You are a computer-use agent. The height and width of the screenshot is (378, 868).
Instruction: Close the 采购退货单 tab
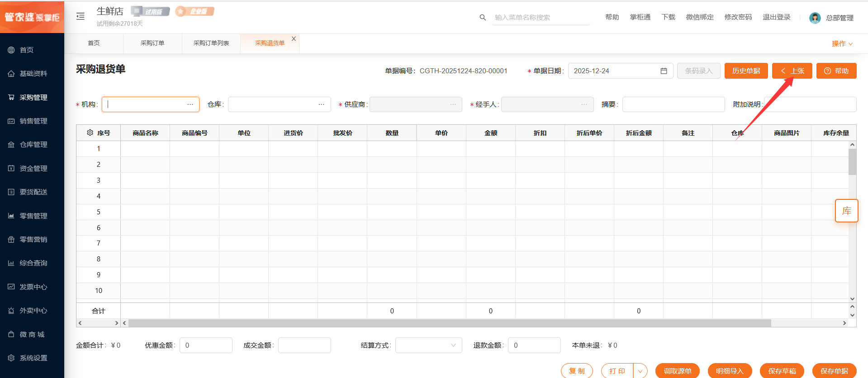[294, 39]
